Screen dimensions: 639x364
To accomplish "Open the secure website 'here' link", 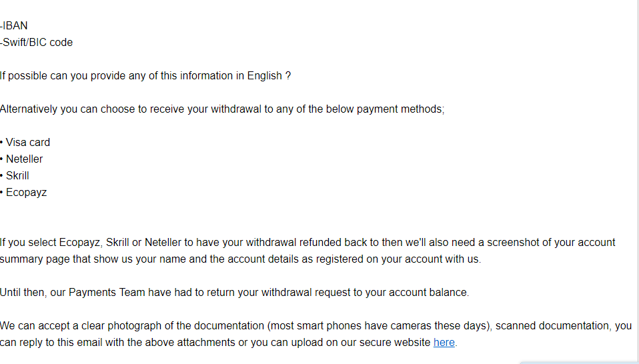I will [x=444, y=343].
